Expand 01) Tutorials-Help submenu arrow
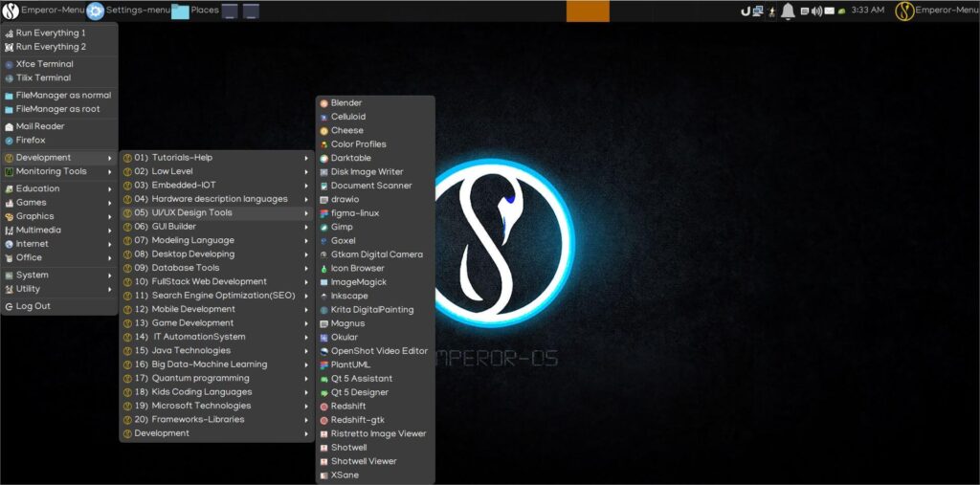The image size is (980, 485). pos(306,158)
